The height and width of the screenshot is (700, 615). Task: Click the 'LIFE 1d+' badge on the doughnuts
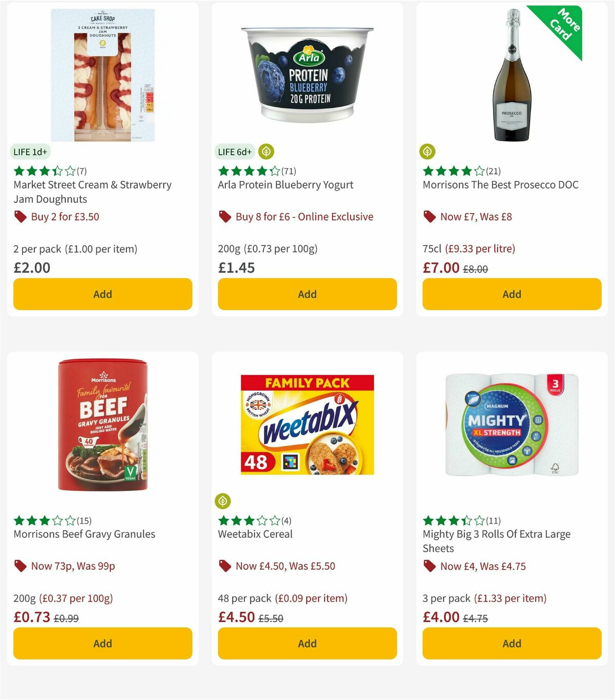(x=30, y=152)
